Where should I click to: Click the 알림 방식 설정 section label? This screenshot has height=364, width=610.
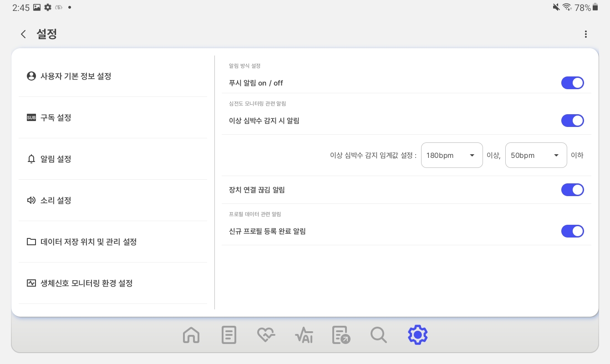click(244, 66)
